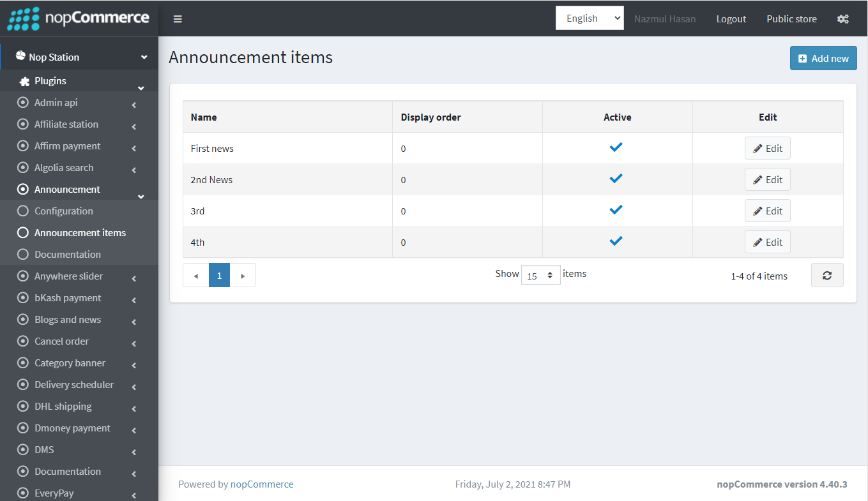This screenshot has width=868, height=501.
Task: Open the Show 15 items page size dropdown
Action: [541, 275]
